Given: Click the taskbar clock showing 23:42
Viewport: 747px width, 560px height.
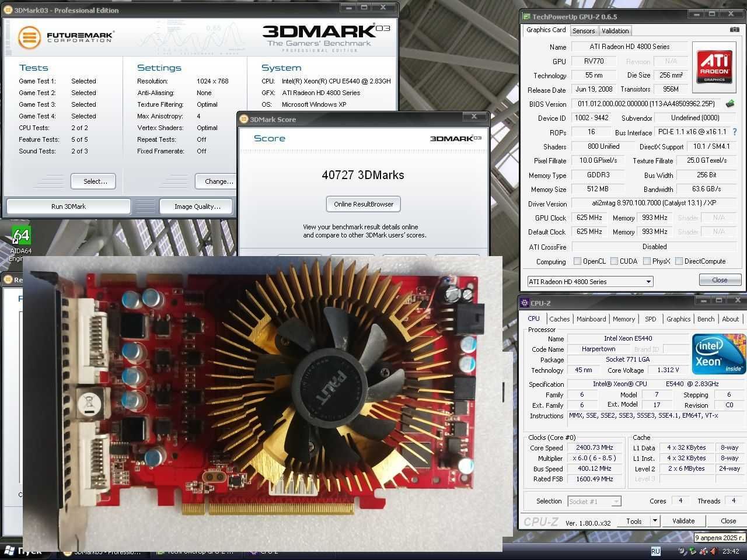Looking at the screenshot, I should (731, 551).
